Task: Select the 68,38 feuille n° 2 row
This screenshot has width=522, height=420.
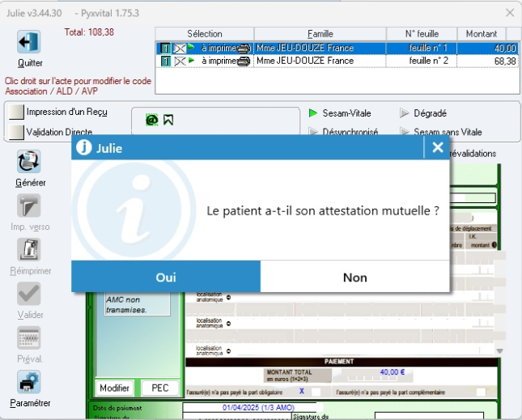Action: tap(332, 61)
